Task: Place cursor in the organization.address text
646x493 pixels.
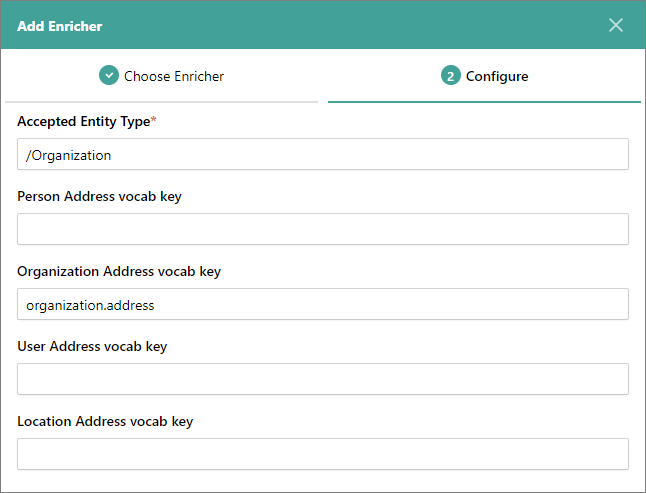Action: [x=90, y=305]
